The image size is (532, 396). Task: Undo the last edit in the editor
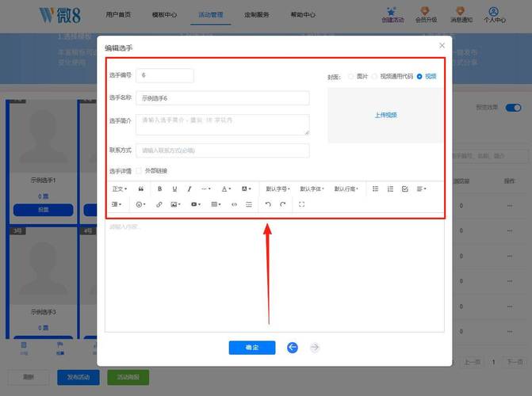268,204
